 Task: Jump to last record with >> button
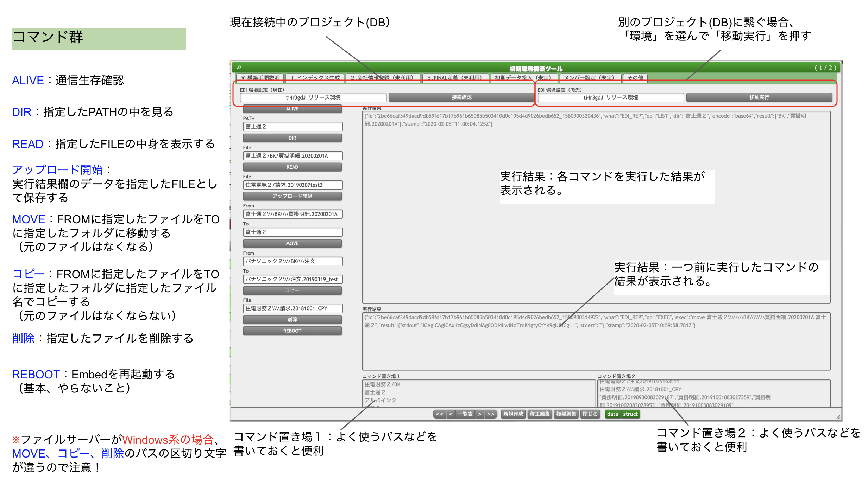pyautogui.click(x=491, y=414)
